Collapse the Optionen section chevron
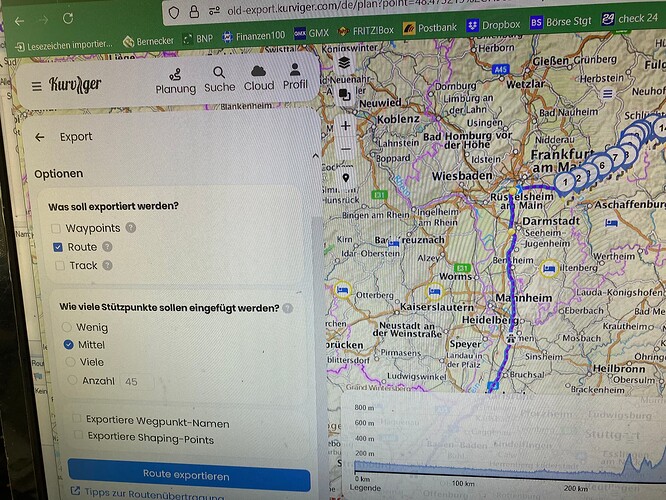The image size is (666, 500). coord(315,156)
